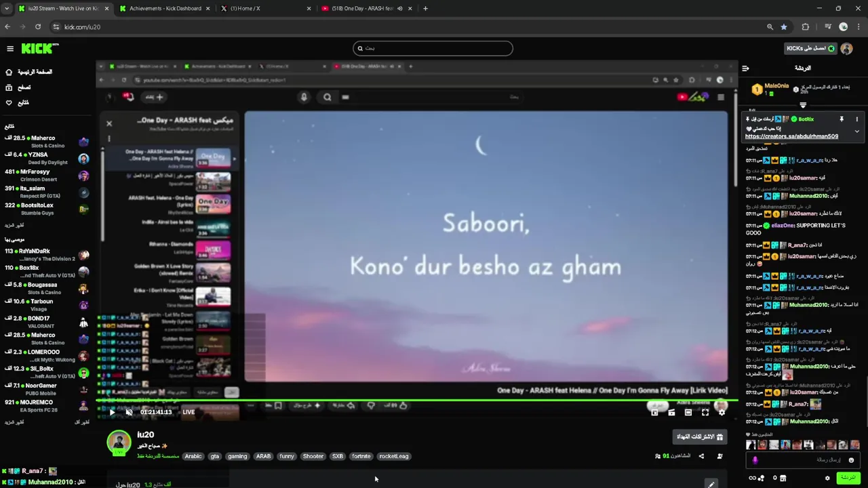Click the picture-in-picture player icon

[654, 412]
